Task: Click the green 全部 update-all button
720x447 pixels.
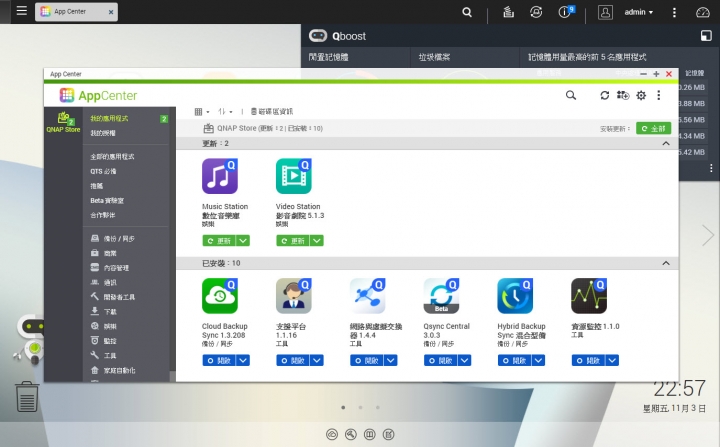Action: (653, 129)
